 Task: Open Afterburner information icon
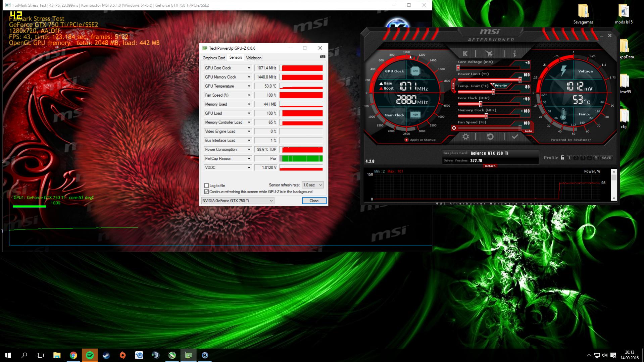pyautogui.click(x=514, y=53)
